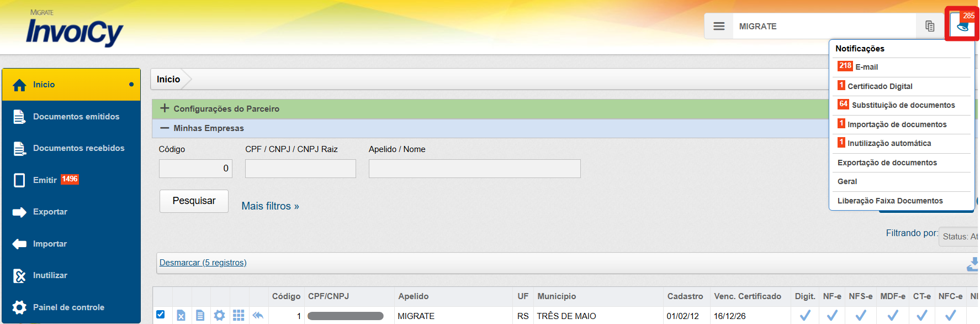980x324 pixels.
Task: Click the grid icon in MIGRATE row
Action: [x=239, y=315]
